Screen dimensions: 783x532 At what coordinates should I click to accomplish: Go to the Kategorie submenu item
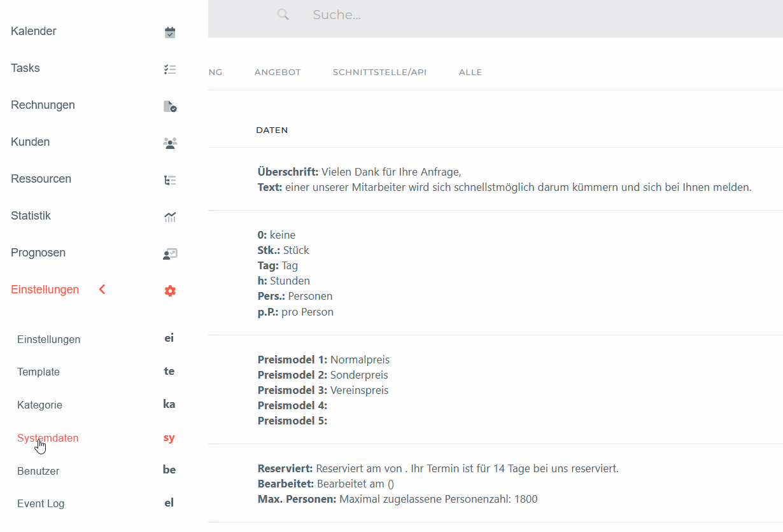tap(39, 405)
